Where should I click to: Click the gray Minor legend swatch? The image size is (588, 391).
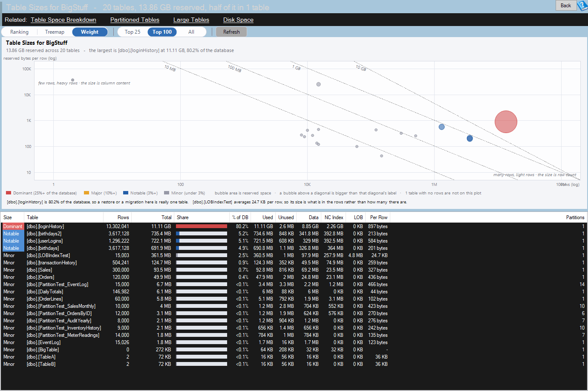[x=167, y=193]
